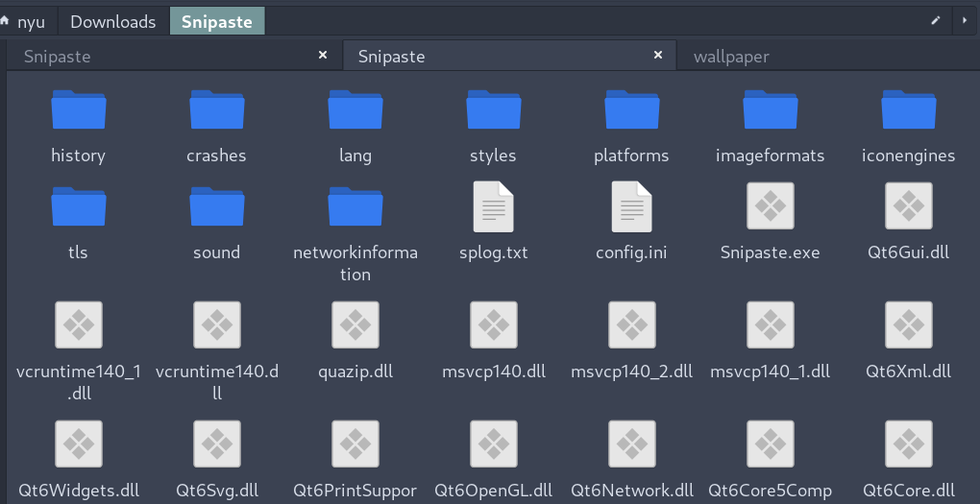Select the sound folder icon
The width and height of the screenshot is (980, 504).
tap(217, 206)
